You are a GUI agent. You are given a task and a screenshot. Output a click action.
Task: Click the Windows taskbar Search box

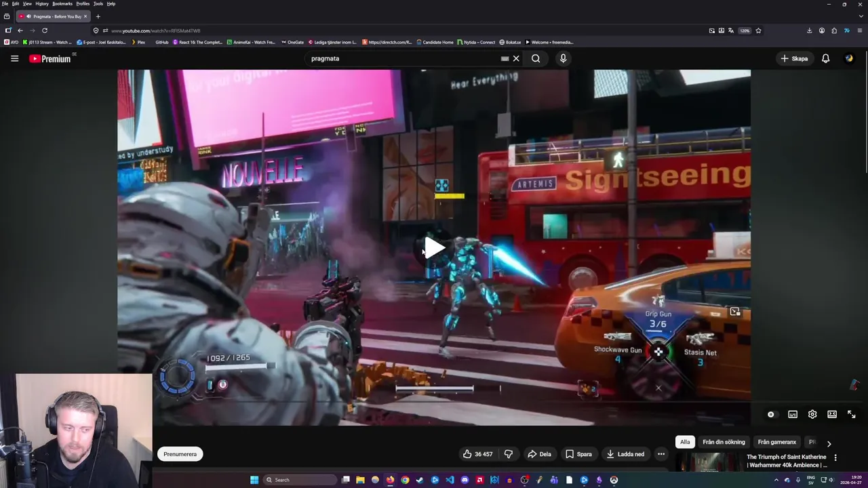click(300, 480)
